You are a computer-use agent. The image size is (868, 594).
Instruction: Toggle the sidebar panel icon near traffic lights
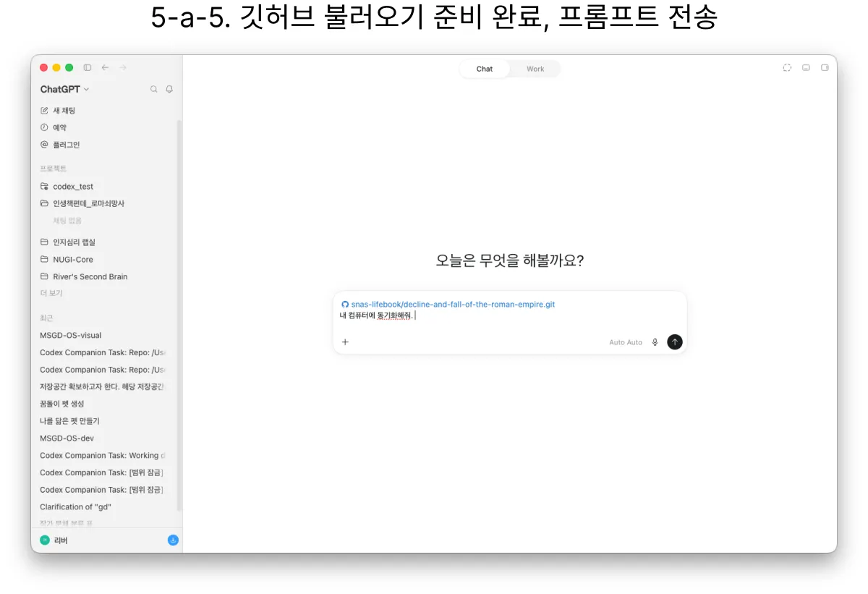pyautogui.click(x=88, y=67)
